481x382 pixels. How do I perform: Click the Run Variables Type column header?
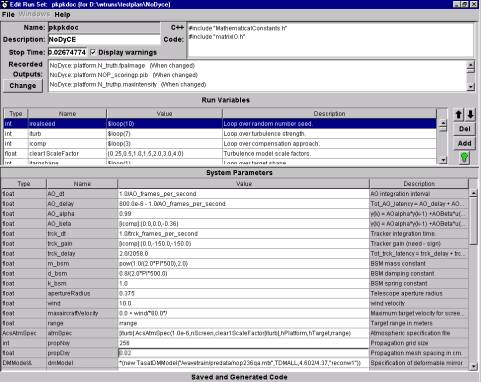(16, 114)
